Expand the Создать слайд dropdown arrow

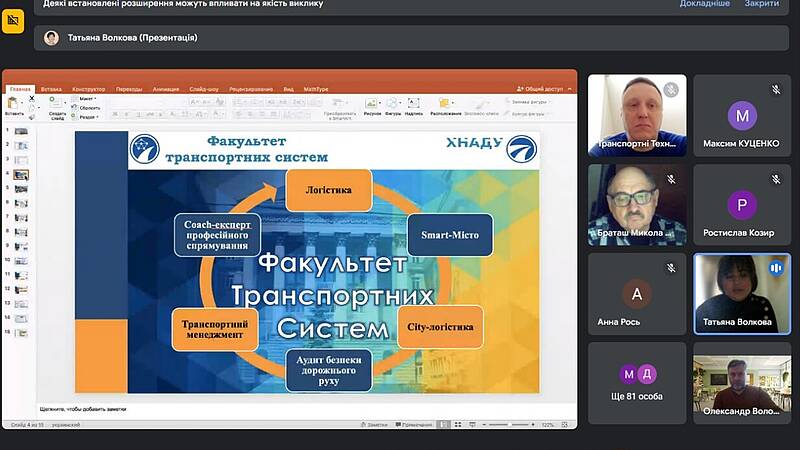pos(65,103)
